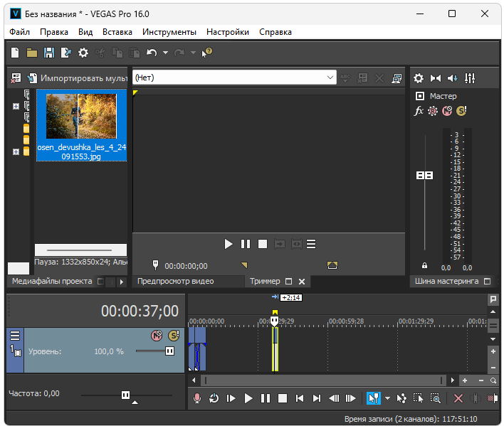Click the Master FX icon
The image size is (504, 426).
pyautogui.click(x=419, y=111)
